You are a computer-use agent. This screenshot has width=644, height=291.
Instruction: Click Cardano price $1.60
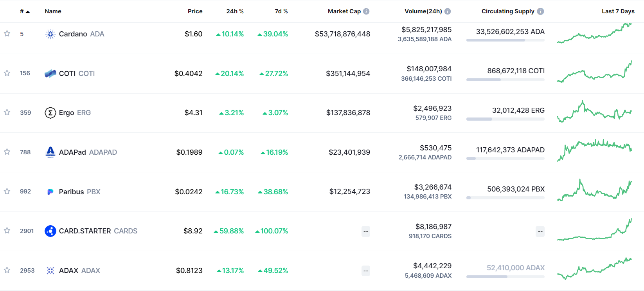pos(194,34)
